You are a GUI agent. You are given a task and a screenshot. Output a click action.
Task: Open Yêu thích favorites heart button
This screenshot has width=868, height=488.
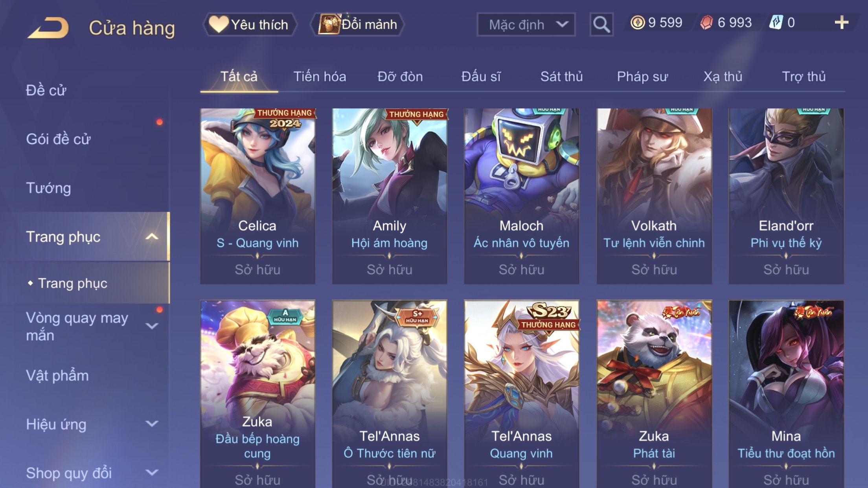(250, 24)
